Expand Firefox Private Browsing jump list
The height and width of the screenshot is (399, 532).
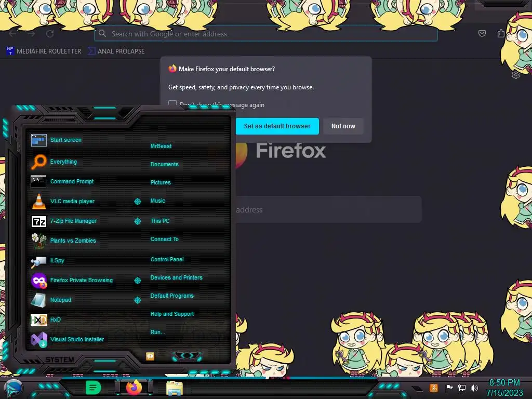tap(137, 280)
